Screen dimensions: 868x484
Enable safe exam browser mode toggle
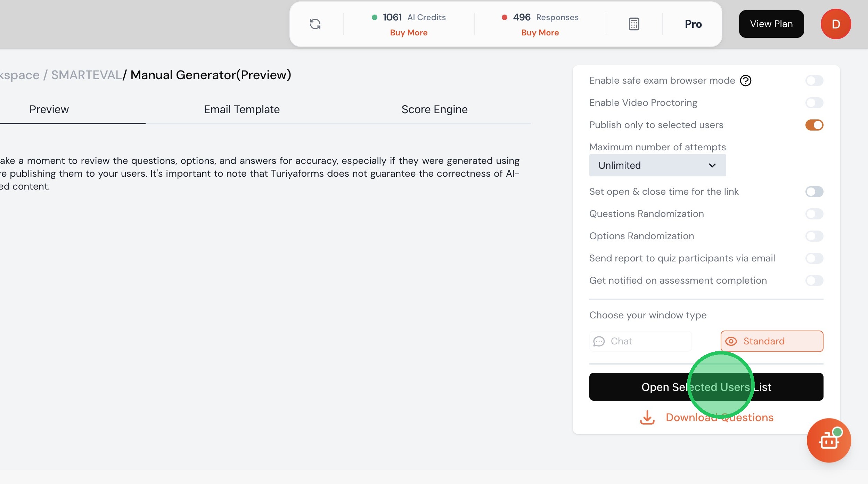814,81
